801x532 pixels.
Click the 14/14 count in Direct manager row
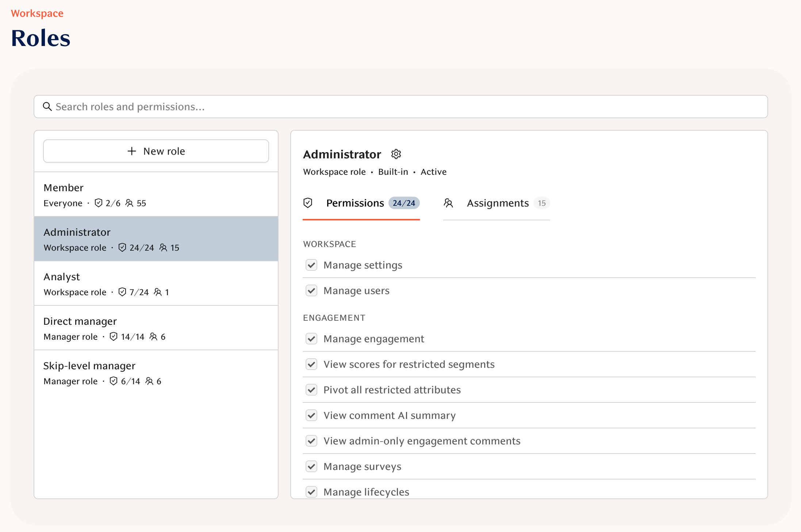pos(133,337)
